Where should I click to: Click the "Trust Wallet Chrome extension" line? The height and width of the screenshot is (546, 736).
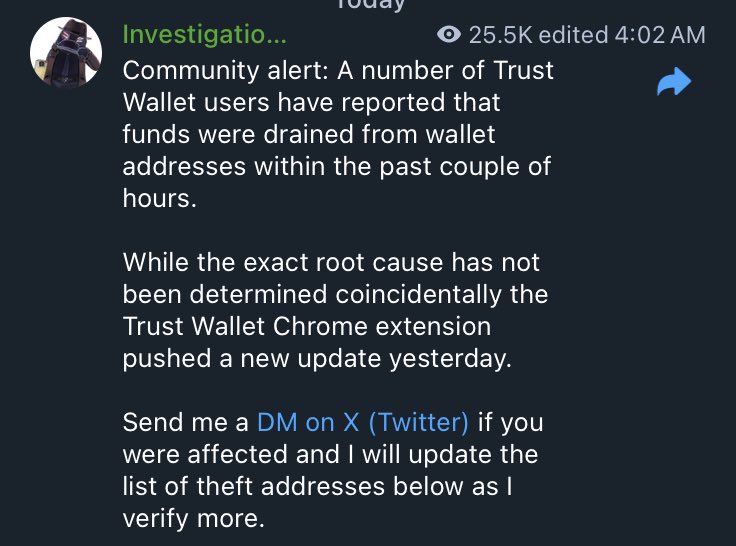click(x=306, y=326)
